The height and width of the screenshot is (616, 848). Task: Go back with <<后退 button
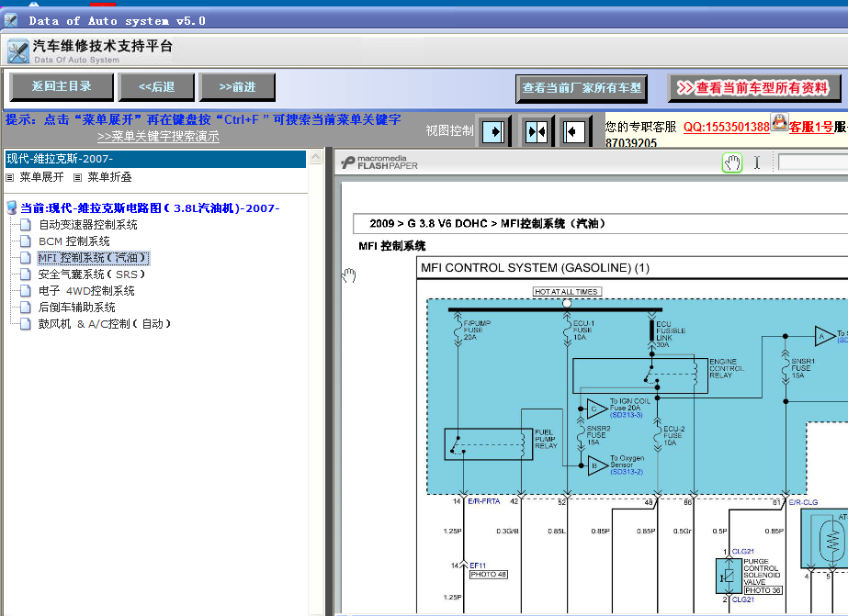click(156, 87)
